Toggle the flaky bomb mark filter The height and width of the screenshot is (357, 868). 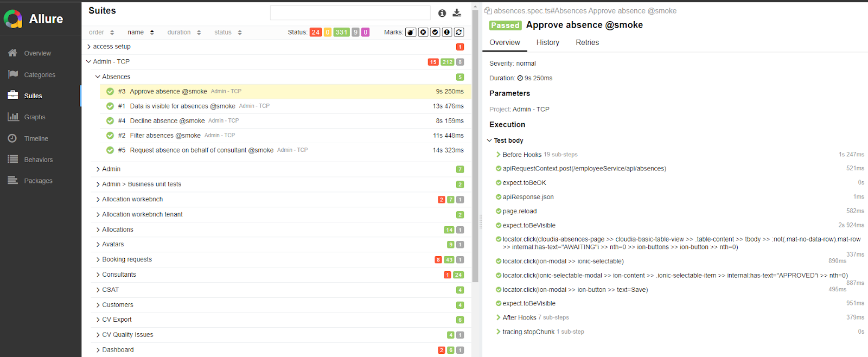411,33
